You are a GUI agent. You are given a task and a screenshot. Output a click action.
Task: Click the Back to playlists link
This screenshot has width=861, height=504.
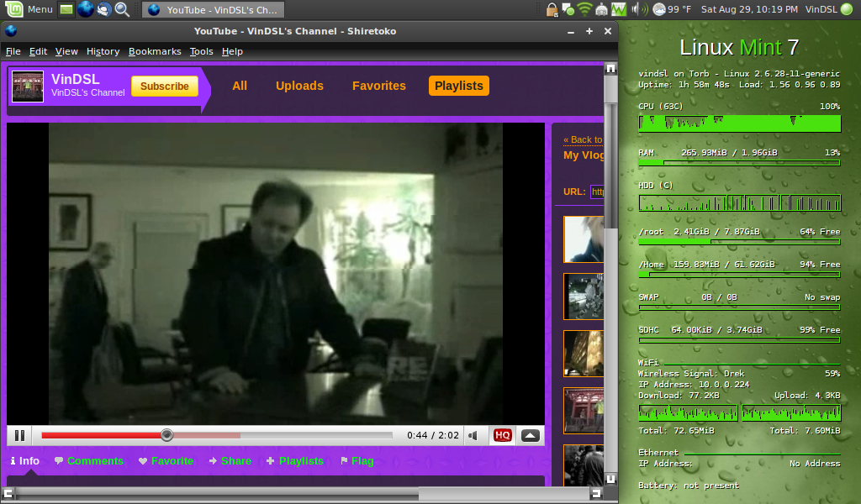(584, 139)
